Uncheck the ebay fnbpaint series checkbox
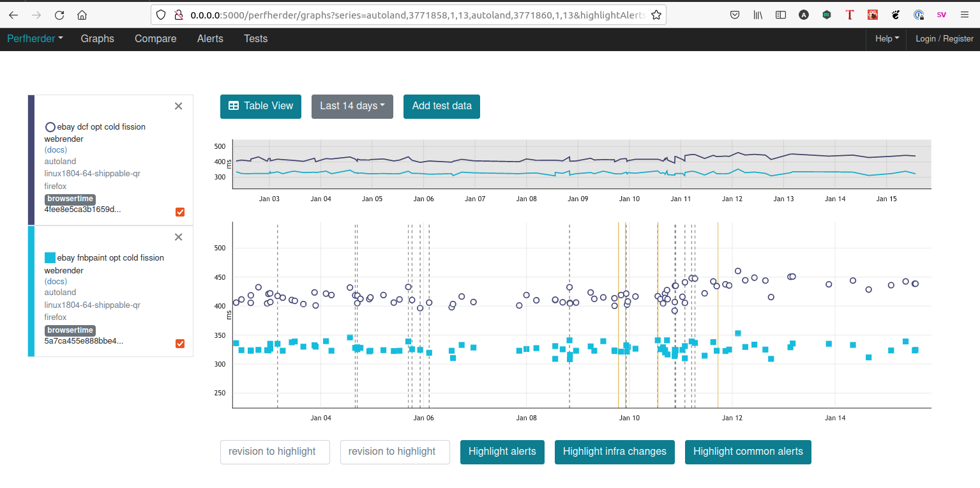The width and height of the screenshot is (980, 488). click(x=180, y=344)
